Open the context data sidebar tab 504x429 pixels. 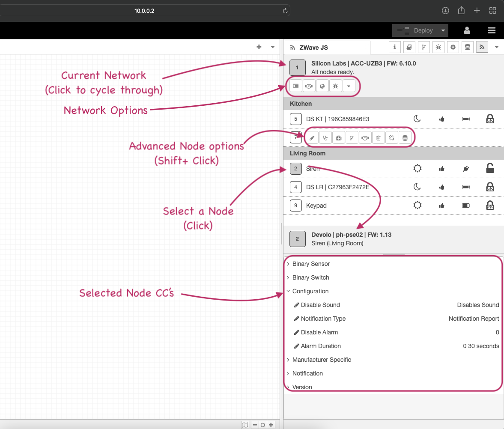point(468,47)
